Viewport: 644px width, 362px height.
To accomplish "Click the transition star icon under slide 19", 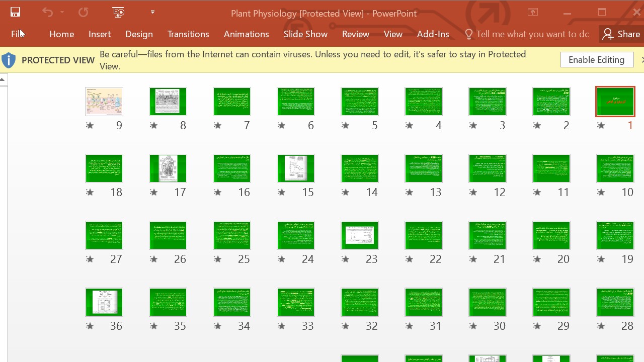I will point(601,259).
